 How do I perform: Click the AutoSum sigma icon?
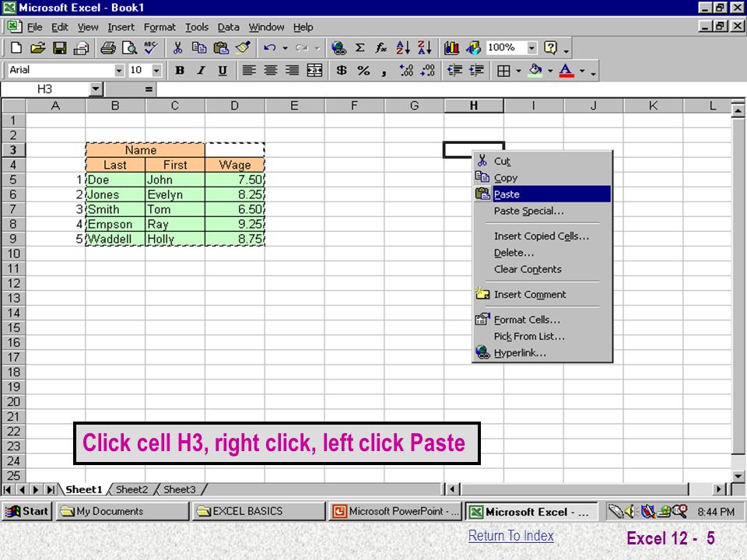360,47
